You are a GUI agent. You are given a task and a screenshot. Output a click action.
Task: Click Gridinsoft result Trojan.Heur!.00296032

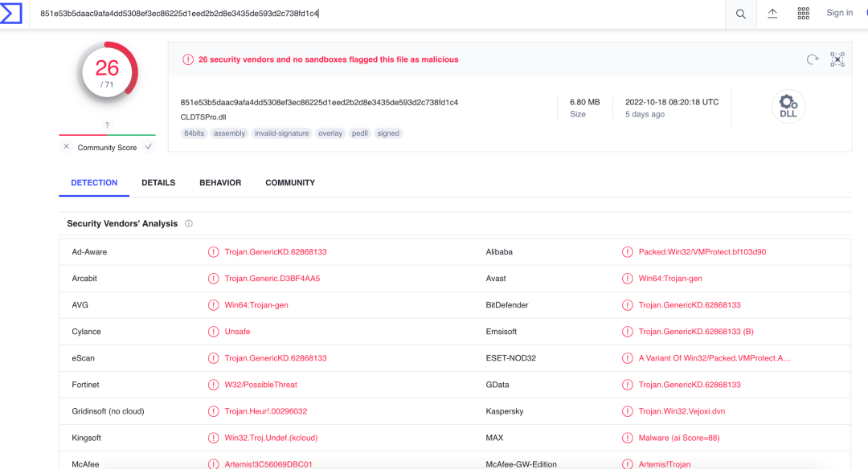[x=266, y=411]
